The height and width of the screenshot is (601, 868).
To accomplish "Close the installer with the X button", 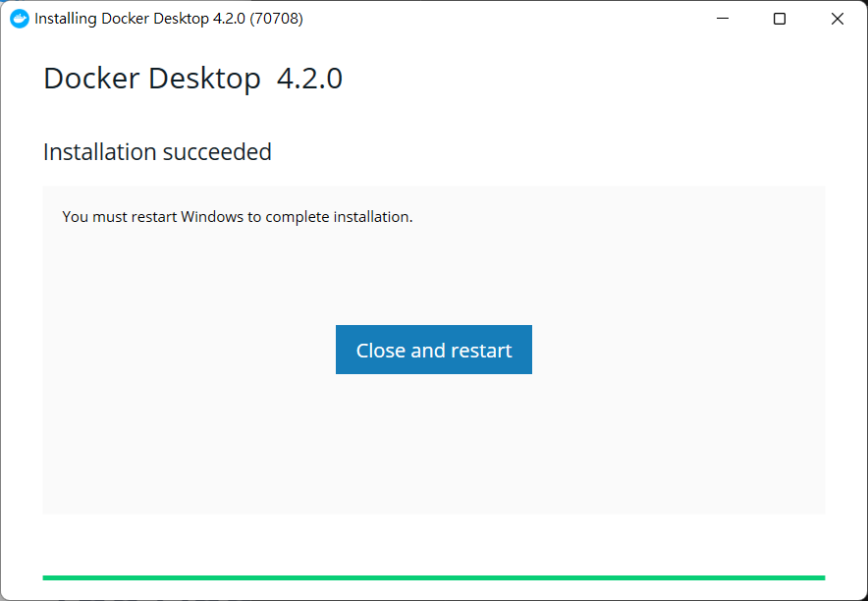I will coord(837,19).
